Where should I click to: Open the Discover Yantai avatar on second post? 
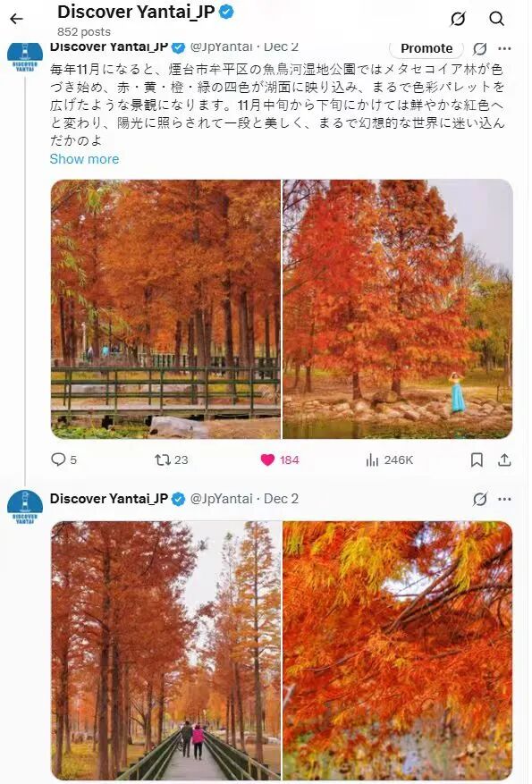coord(25,508)
